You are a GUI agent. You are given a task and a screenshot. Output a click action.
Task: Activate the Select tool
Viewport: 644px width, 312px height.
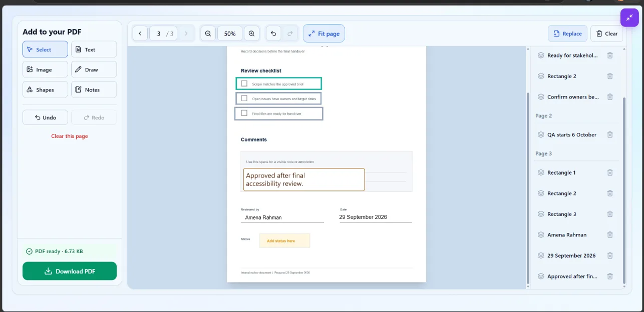tap(45, 49)
